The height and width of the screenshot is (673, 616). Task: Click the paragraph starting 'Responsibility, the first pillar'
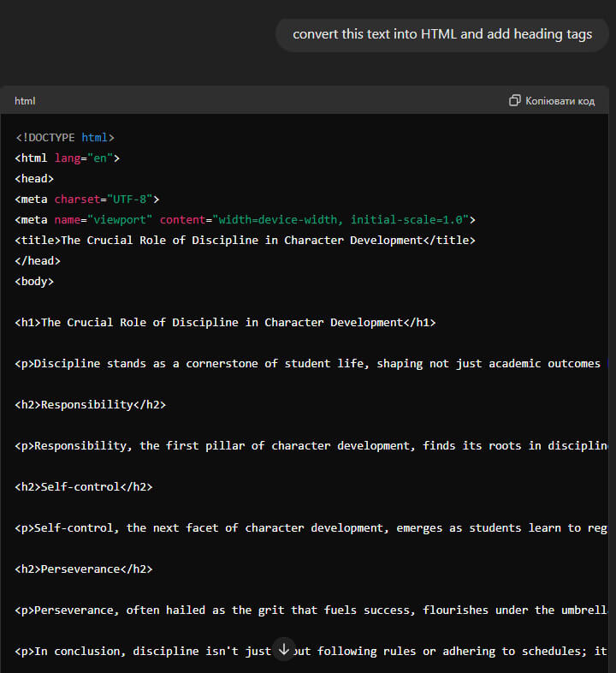[x=311, y=445]
